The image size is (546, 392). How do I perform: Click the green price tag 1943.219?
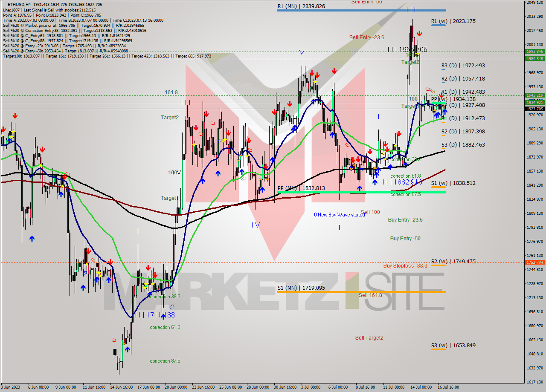535,95
